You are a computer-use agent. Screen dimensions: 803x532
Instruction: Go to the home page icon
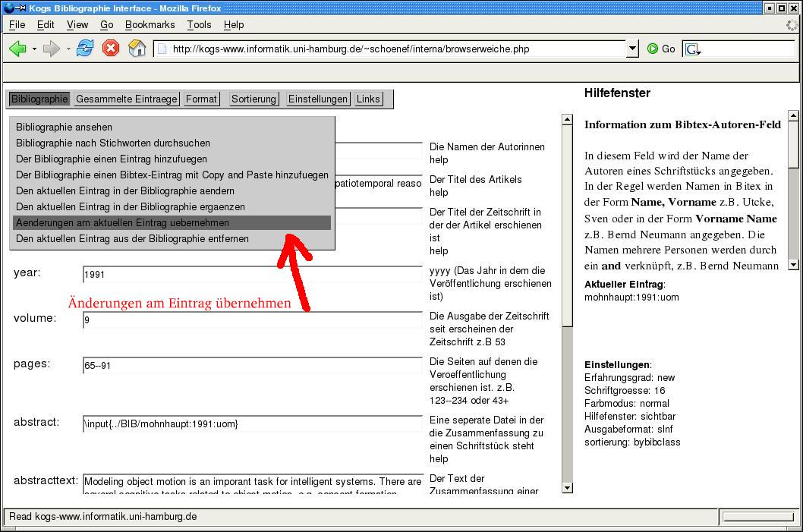[137, 48]
